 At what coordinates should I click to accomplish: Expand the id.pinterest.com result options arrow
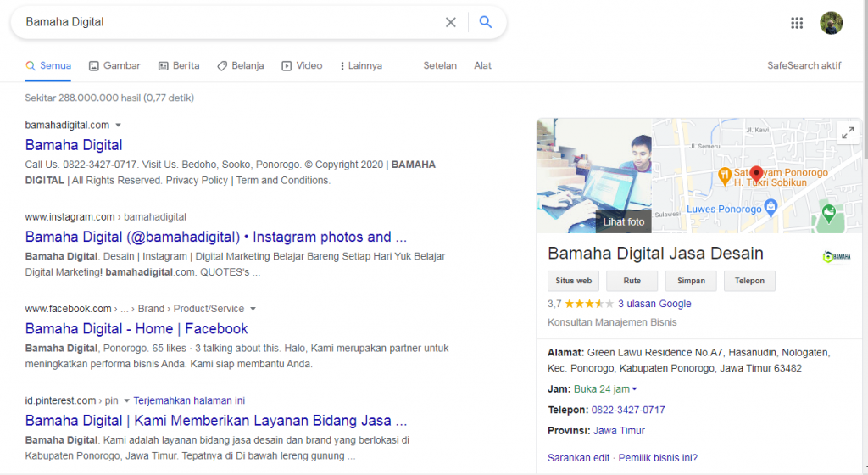pyautogui.click(x=127, y=401)
